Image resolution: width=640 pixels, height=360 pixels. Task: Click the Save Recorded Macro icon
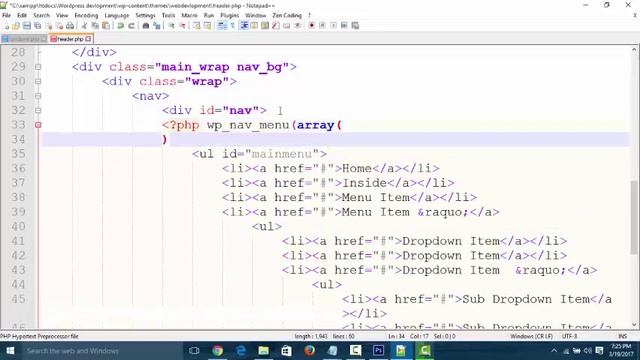point(355,26)
